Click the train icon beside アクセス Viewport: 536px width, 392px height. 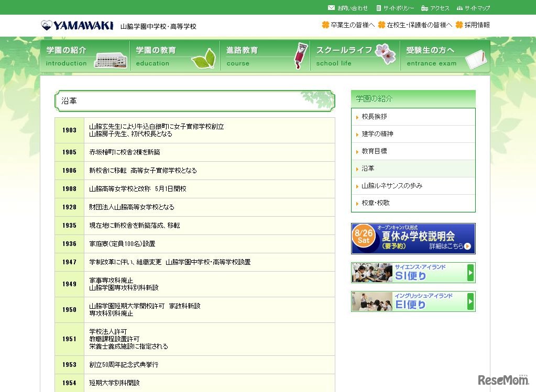[x=424, y=8]
